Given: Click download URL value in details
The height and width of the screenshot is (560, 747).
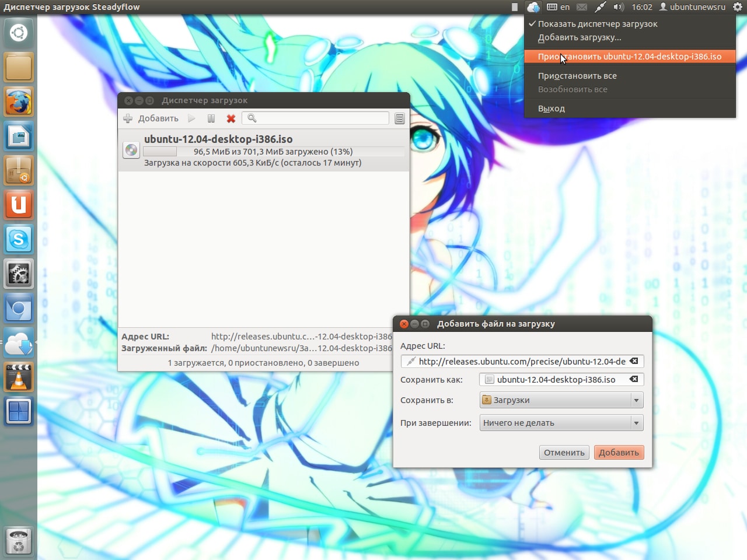Looking at the screenshot, I should click(x=302, y=337).
